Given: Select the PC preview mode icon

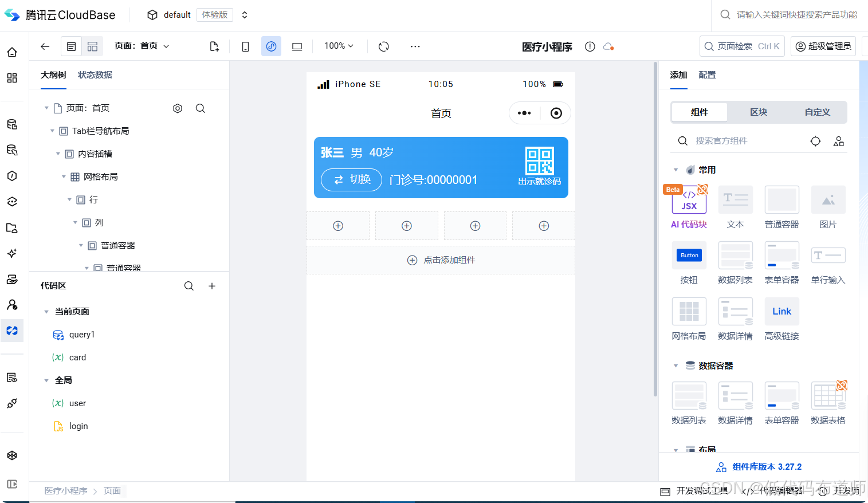Looking at the screenshot, I should (x=297, y=46).
